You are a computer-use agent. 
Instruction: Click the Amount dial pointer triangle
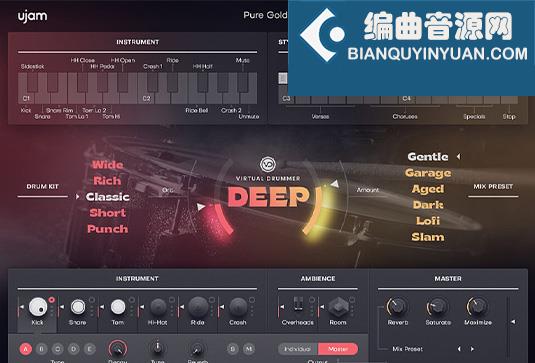pyautogui.click(x=335, y=184)
